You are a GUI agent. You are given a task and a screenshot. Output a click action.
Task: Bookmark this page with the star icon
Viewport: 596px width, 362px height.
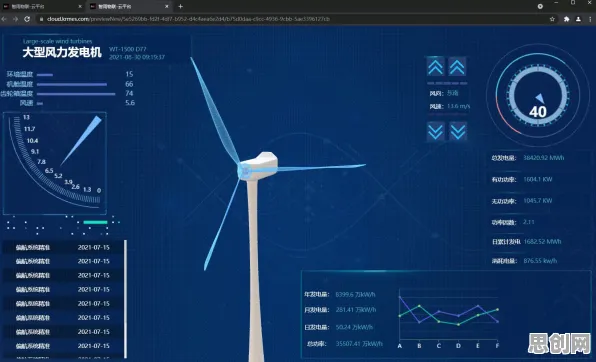point(552,19)
